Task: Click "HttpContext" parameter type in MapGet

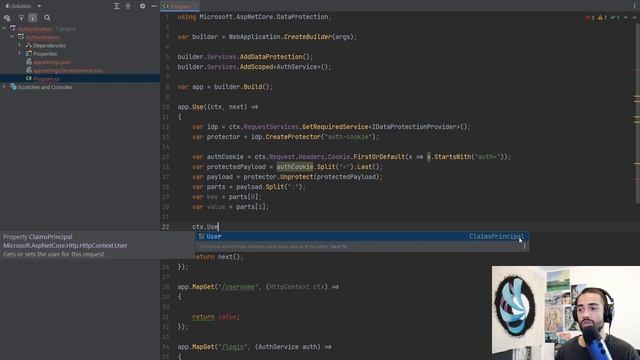Action: (289, 287)
